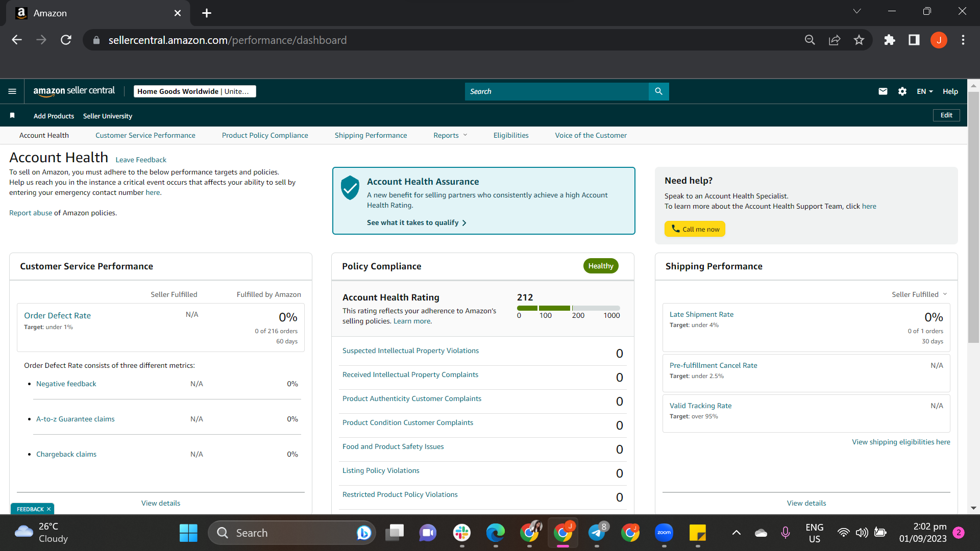Reload the page
Screen dimensions: 980x551
tap(66, 40)
